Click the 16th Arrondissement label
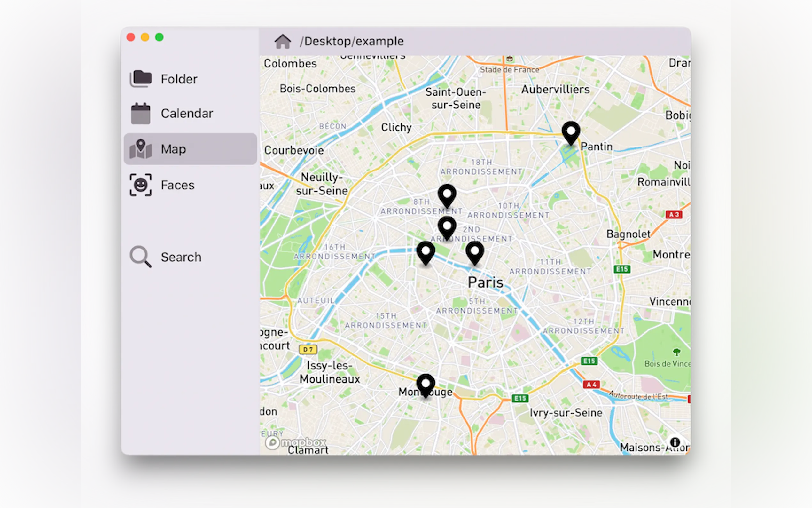 (334, 252)
